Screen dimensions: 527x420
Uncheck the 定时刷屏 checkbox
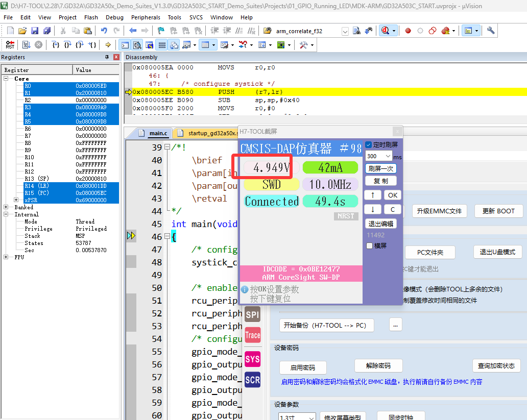369,145
